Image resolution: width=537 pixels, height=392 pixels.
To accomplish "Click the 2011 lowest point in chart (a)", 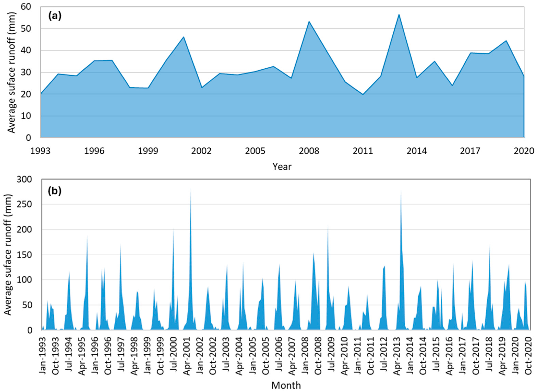I will click(x=363, y=94).
